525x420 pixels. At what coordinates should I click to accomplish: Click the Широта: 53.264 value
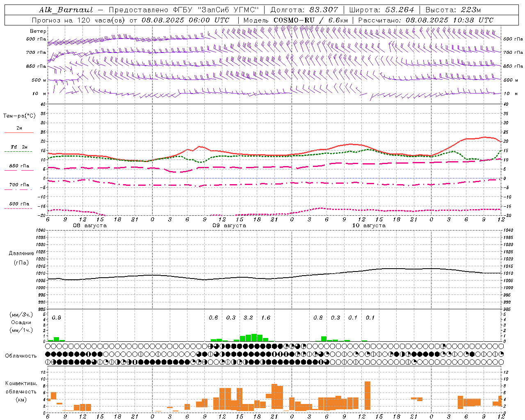coord(382,10)
